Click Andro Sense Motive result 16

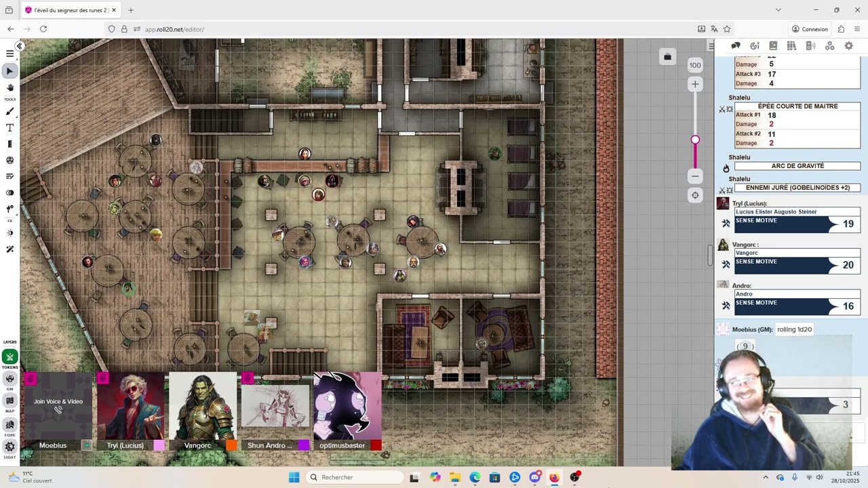tap(848, 306)
